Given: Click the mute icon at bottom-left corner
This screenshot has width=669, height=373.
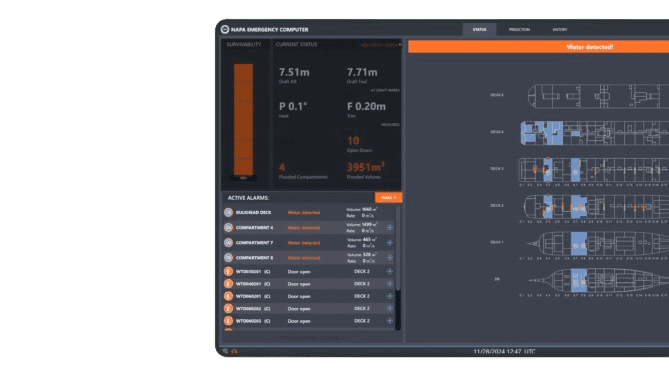Looking at the screenshot, I should click(x=225, y=351).
